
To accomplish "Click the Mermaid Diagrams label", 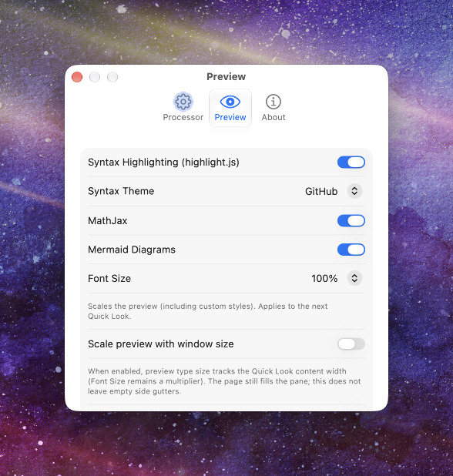I will point(132,250).
